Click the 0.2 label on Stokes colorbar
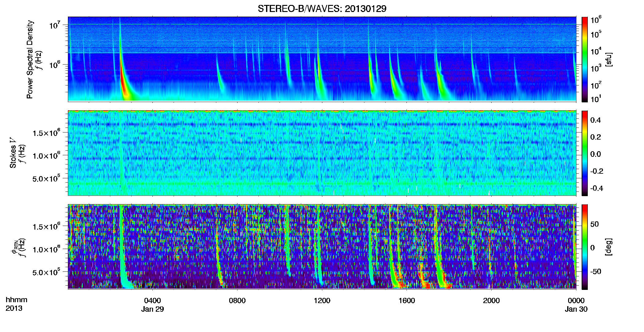This screenshot has width=644, height=332. (x=595, y=137)
